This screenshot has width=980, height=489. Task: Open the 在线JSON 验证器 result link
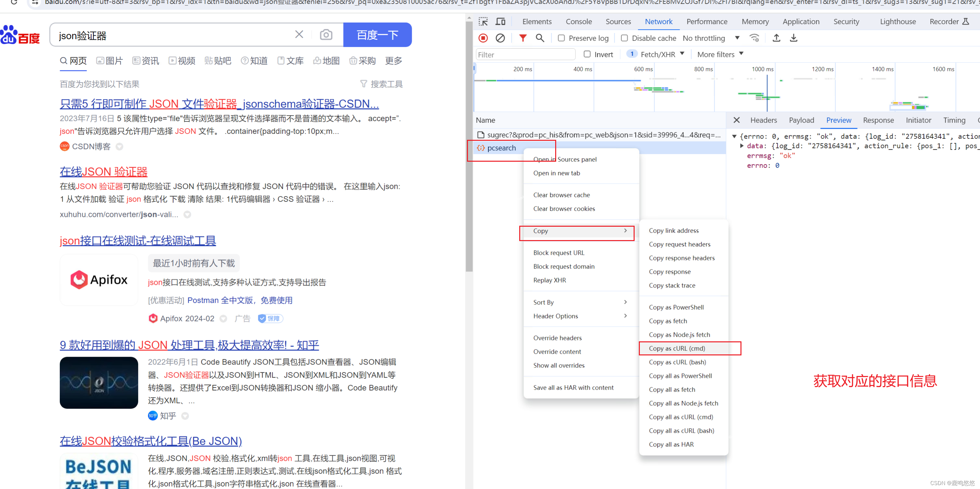click(104, 171)
